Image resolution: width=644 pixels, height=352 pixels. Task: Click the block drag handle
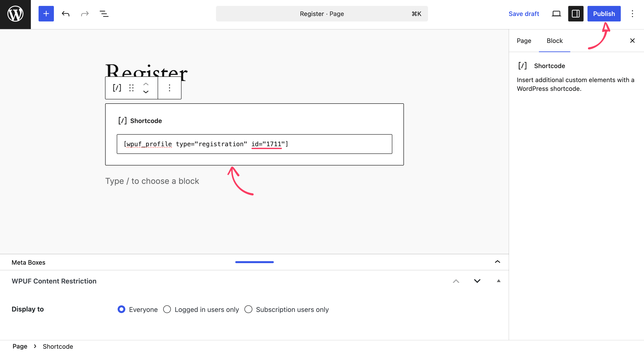131,88
